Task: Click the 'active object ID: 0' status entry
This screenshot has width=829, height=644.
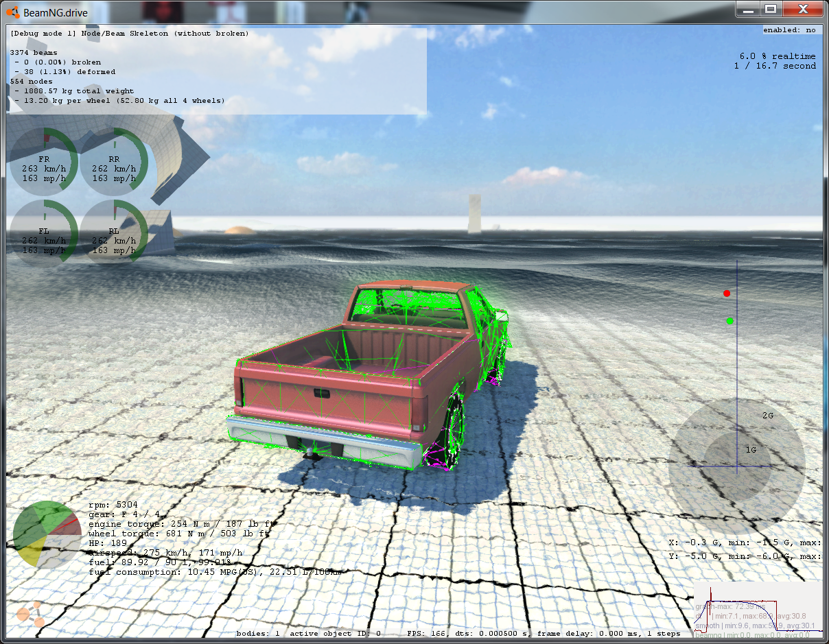Action: tap(335, 634)
